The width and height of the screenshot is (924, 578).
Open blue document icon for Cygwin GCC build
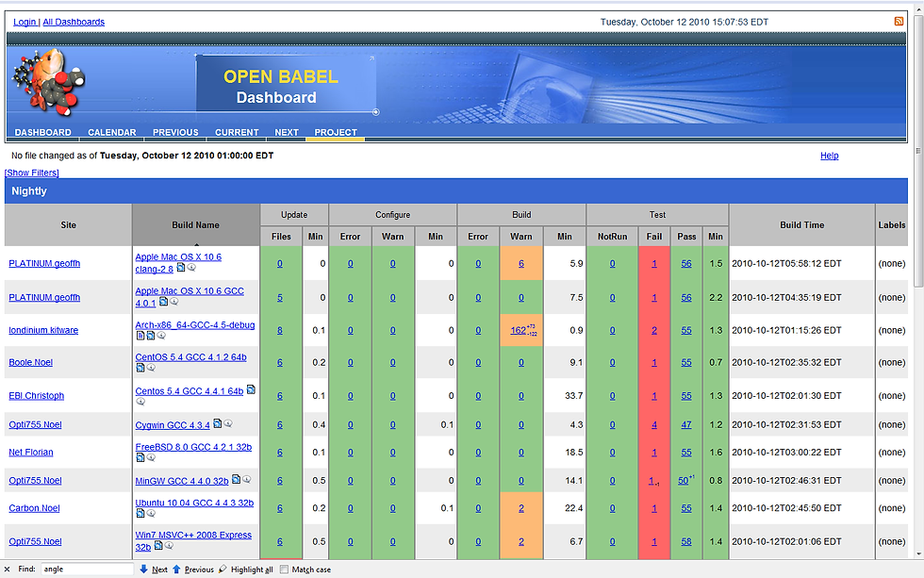[218, 423]
